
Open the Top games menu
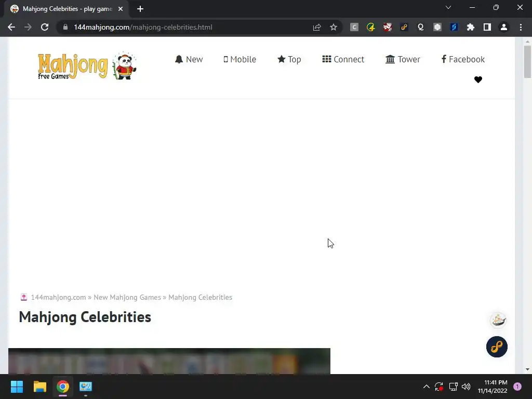point(289,59)
